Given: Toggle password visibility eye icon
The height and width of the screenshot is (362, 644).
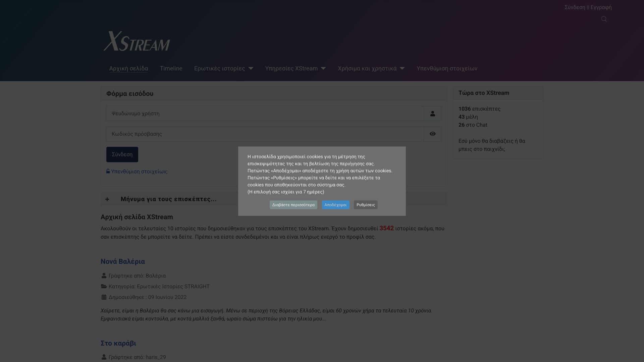Looking at the screenshot, I should tap(432, 134).
